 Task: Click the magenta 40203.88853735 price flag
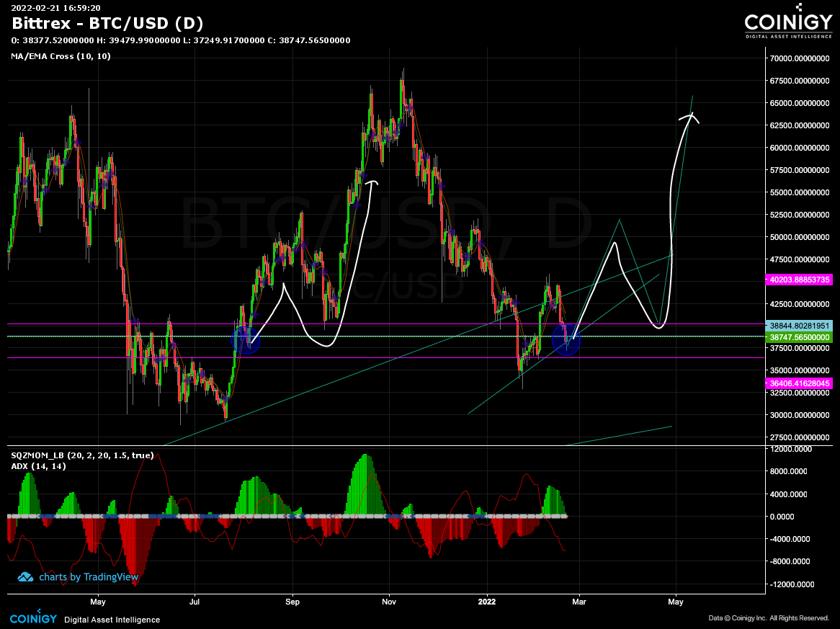[x=800, y=280]
